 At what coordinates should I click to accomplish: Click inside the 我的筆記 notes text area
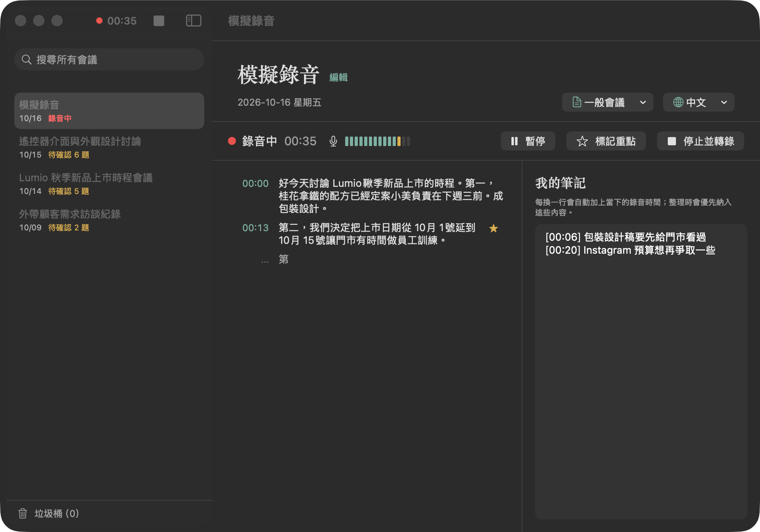(x=641, y=371)
